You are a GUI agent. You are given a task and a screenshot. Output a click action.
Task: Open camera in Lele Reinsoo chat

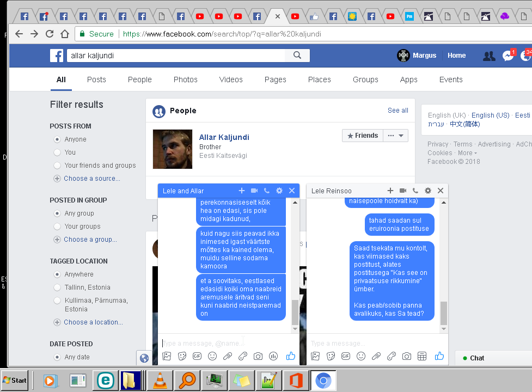(406, 357)
